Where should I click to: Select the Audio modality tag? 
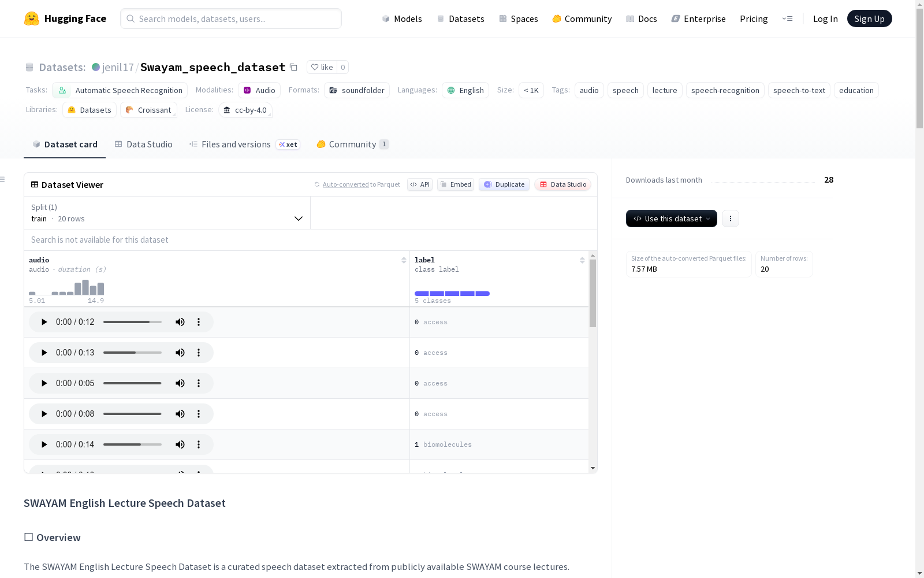click(x=259, y=90)
